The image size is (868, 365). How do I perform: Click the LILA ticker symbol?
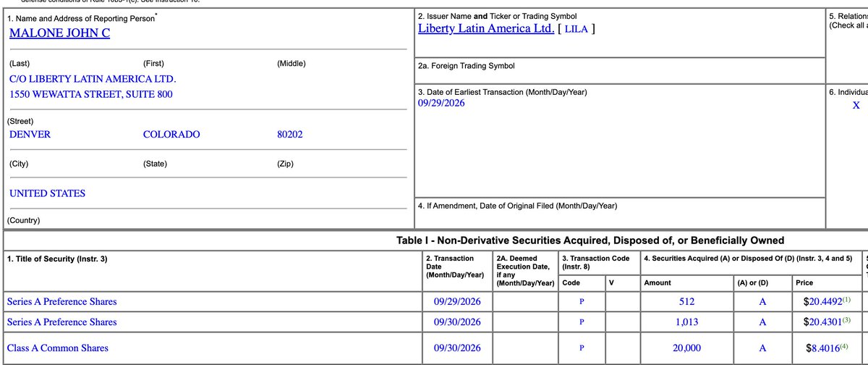tap(577, 29)
